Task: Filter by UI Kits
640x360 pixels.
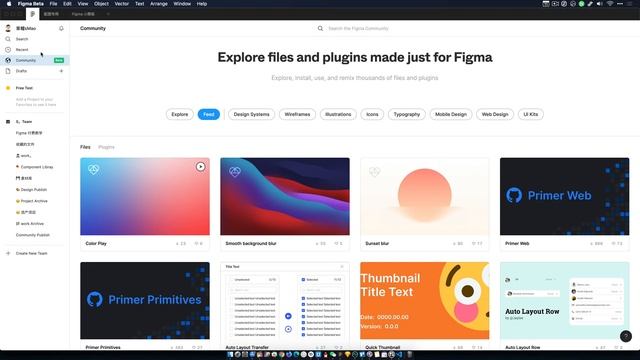Action: (531, 114)
